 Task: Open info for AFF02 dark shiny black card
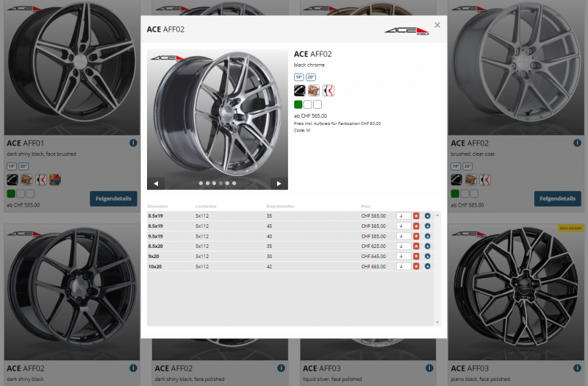tap(133, 368)
